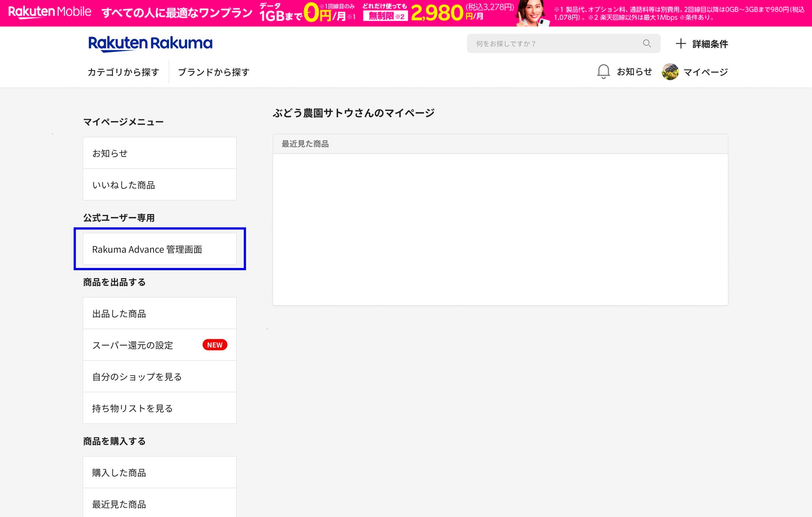
Task: Click the Rakuten Rakuma logo
Action: [150, 43]
